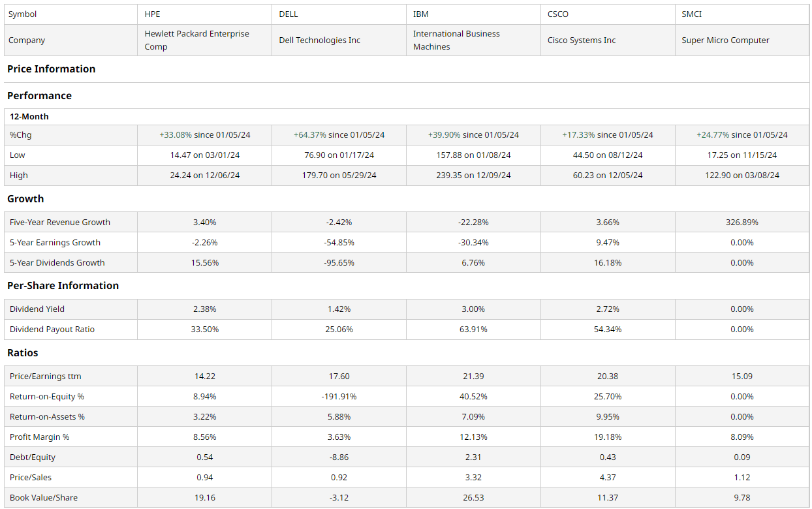Select the Price/Earnings ttm row label

click(46, 377)
